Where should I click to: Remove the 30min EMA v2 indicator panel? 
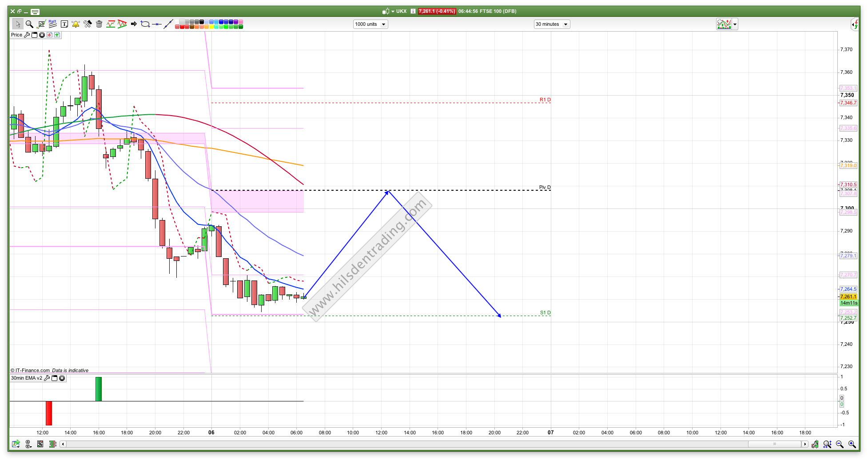[x=62, y=378]
